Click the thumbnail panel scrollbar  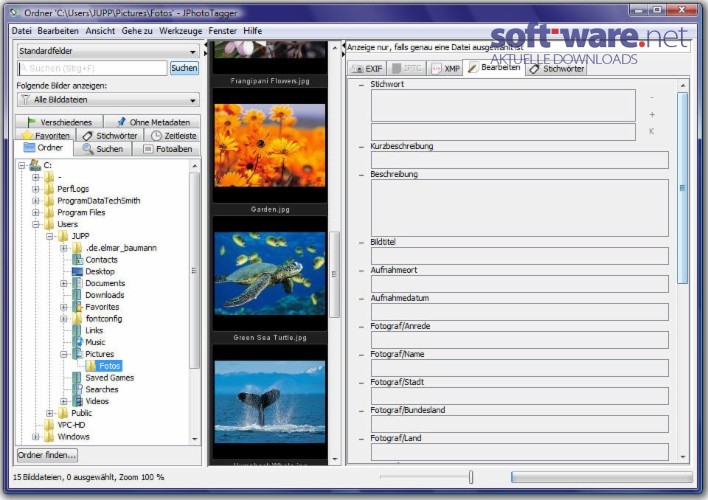(335, 274)
